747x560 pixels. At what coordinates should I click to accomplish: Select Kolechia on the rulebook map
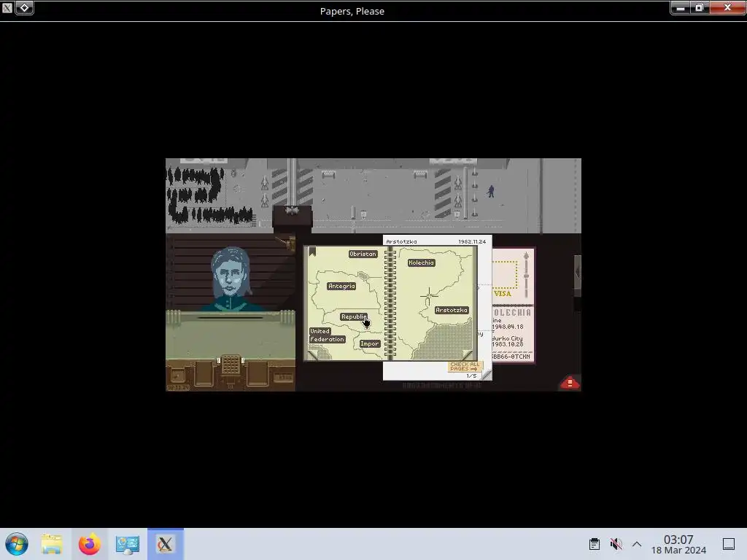pyautogui.click(x=421, y=262)
